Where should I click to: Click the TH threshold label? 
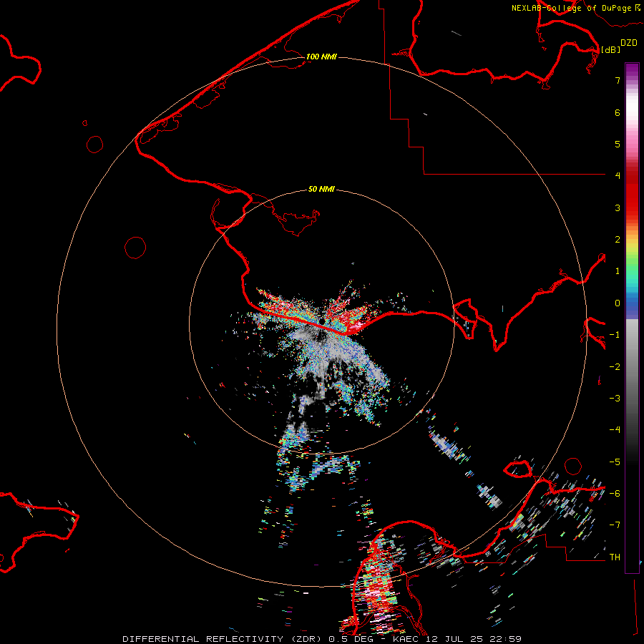(x=615, y=557)
